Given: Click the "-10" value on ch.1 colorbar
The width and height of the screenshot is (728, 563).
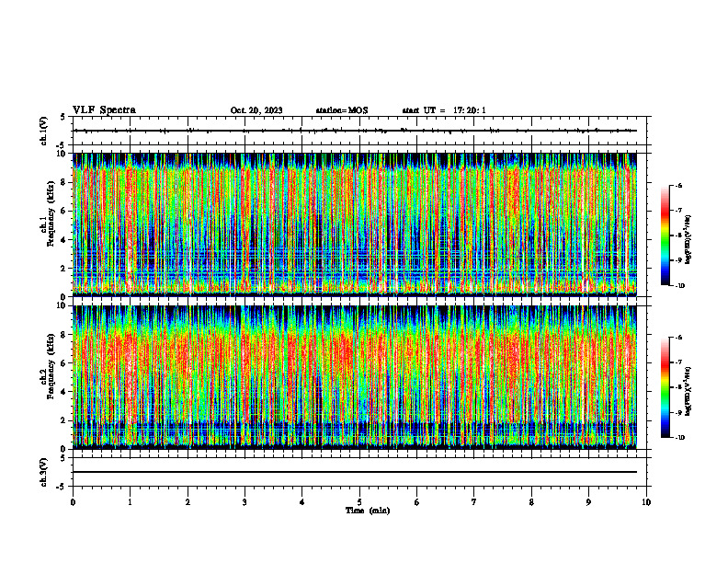Looking at the screenshot, I should [x=679, y=286].
